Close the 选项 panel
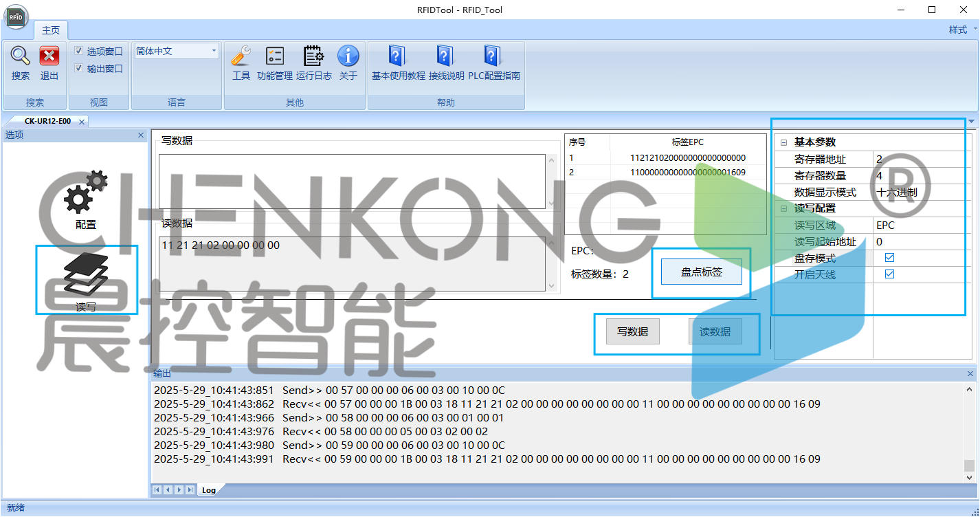The height and width of the screenshot is (517, 980). (x=141, y=135)
